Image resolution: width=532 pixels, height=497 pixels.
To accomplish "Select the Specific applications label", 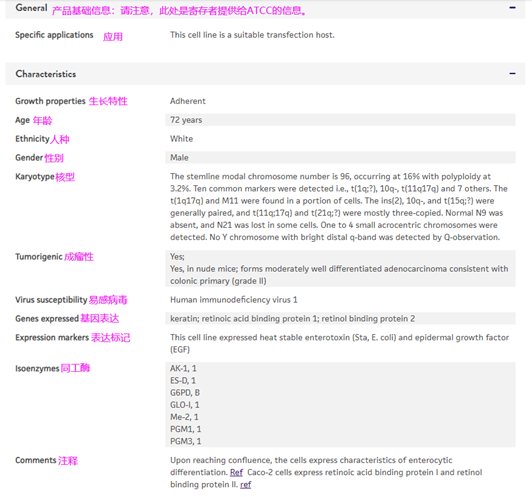I will pos(54,35).
